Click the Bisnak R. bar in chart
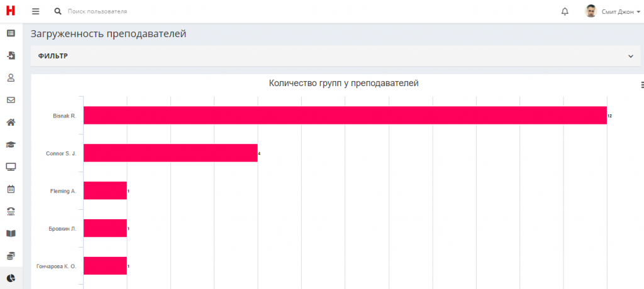Viewport: 644px width, 289px height. point(345,116)
